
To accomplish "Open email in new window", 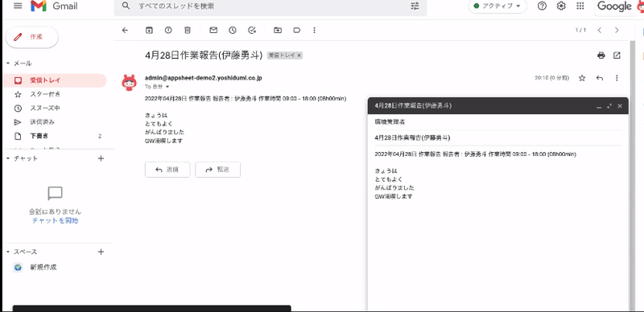I will coord(617,55).
